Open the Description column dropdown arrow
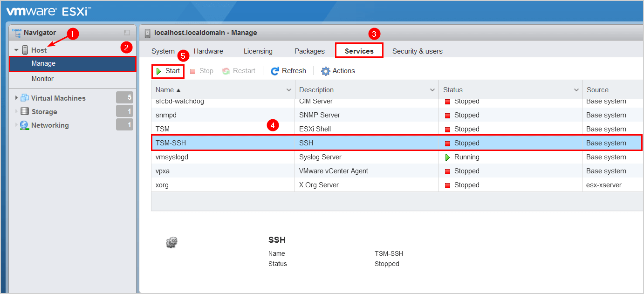644x294 pixels. 432,90
